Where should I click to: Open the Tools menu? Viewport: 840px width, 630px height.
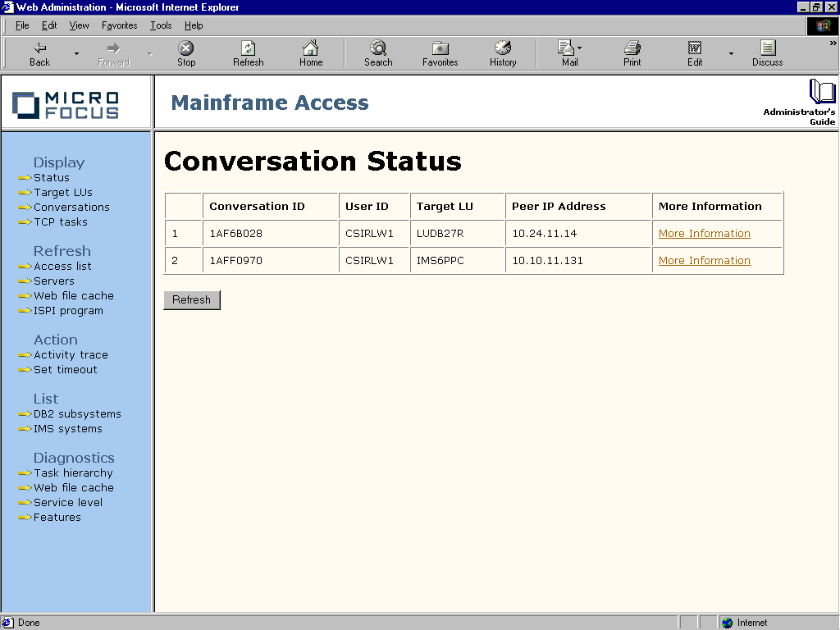point(161,25)
